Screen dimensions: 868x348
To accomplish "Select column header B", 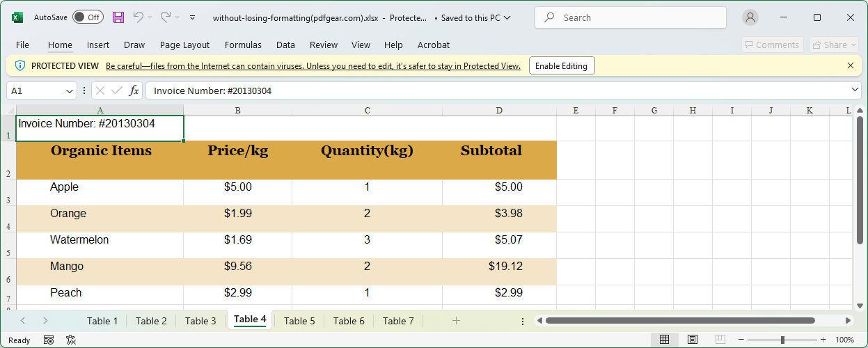I will [238, 110].
